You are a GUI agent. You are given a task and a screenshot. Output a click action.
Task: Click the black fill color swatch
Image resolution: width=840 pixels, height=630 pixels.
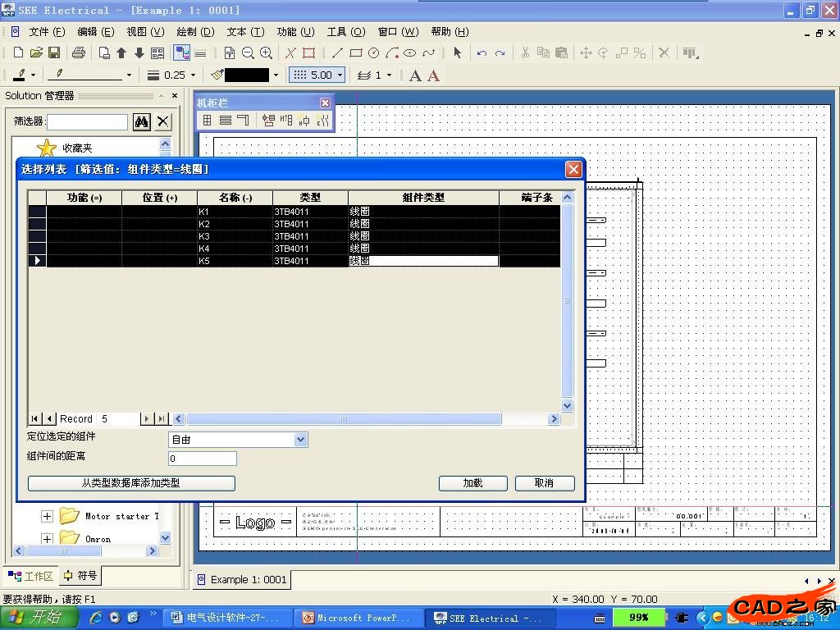coord(246,75)
